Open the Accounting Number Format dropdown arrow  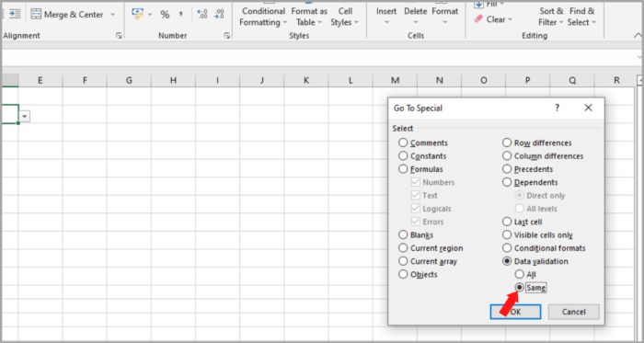click(150, 15)
